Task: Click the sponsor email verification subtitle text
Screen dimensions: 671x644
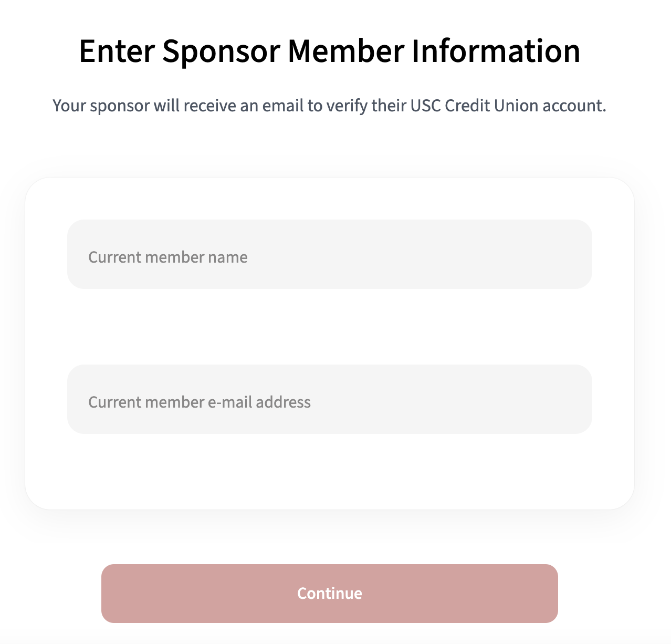Action: coord(330,106)
